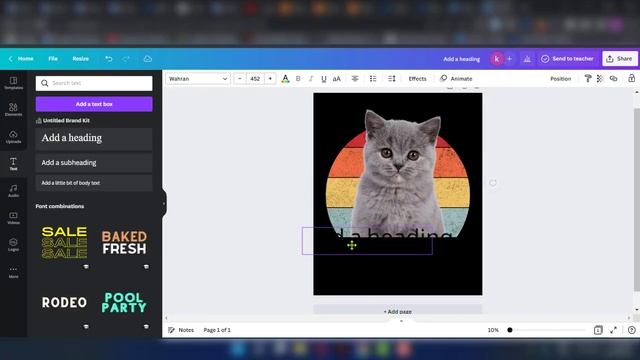Go back Home

click(x=21, y=59)
